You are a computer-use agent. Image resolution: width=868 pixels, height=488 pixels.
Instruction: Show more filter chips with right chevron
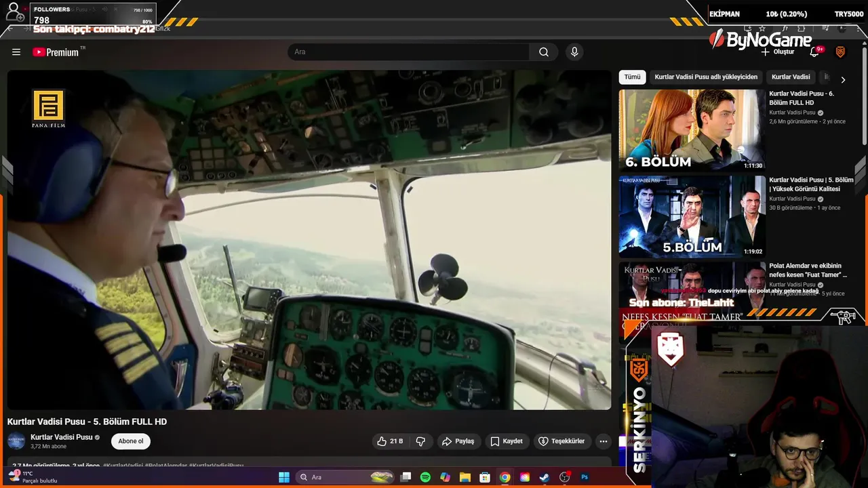[x=843, y=79]
